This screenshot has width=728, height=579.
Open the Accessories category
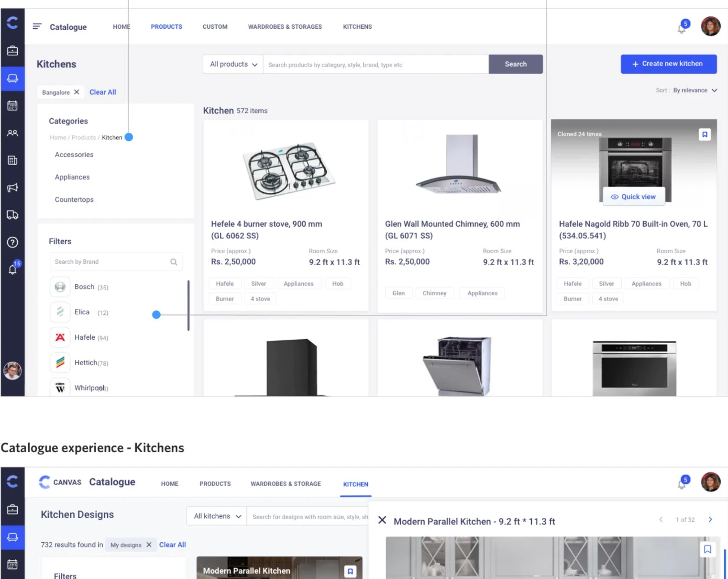[74, 155]
